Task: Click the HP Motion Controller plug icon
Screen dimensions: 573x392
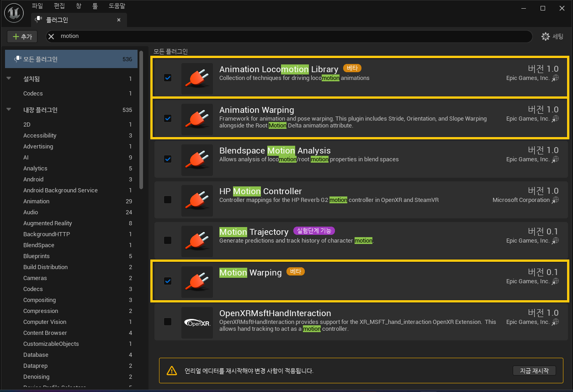Action: tap(197, 201)
